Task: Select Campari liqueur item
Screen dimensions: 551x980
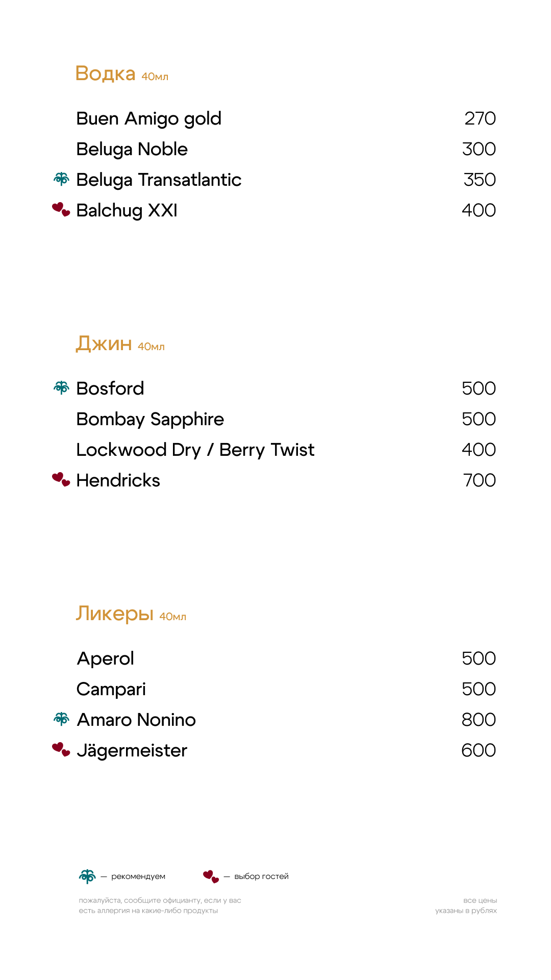Action: [x=111, y=689]
